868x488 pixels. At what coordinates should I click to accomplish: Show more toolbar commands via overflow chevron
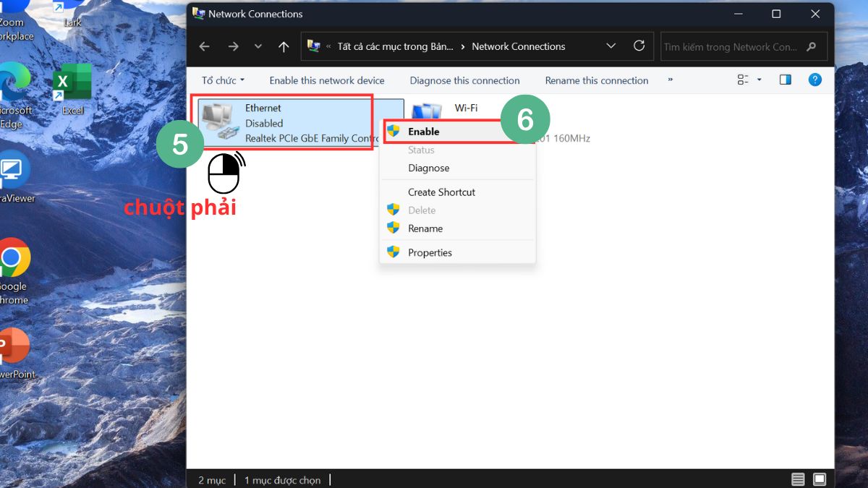tap(671, 80)
